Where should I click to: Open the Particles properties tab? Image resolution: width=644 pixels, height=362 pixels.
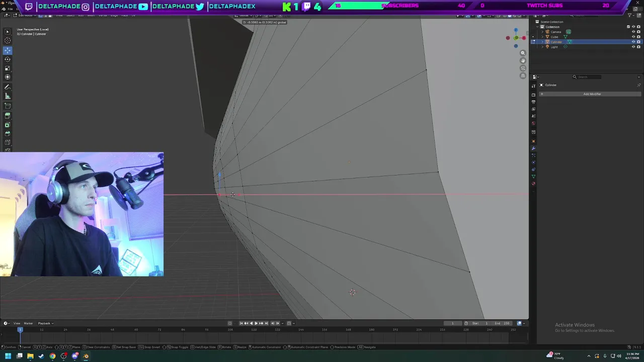(x=533, y=155)
